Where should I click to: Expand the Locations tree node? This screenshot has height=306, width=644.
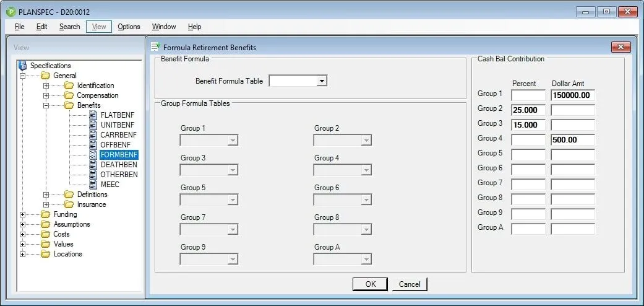pyautogui.click(x=22, y=254)
